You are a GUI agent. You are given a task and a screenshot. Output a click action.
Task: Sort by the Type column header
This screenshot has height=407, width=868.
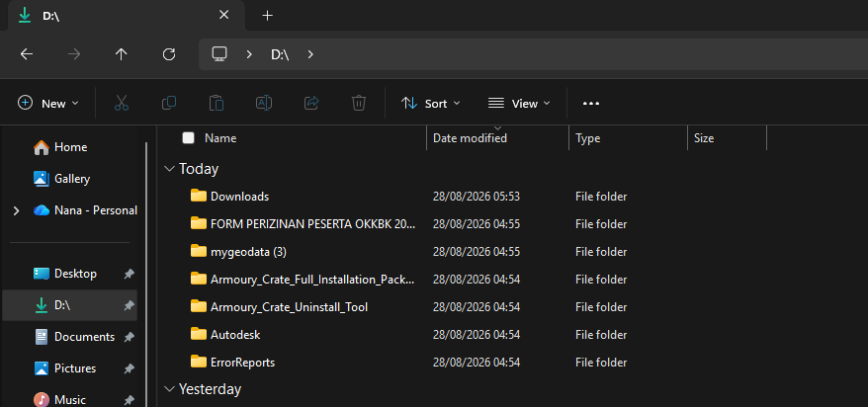(x=587, y=138)
